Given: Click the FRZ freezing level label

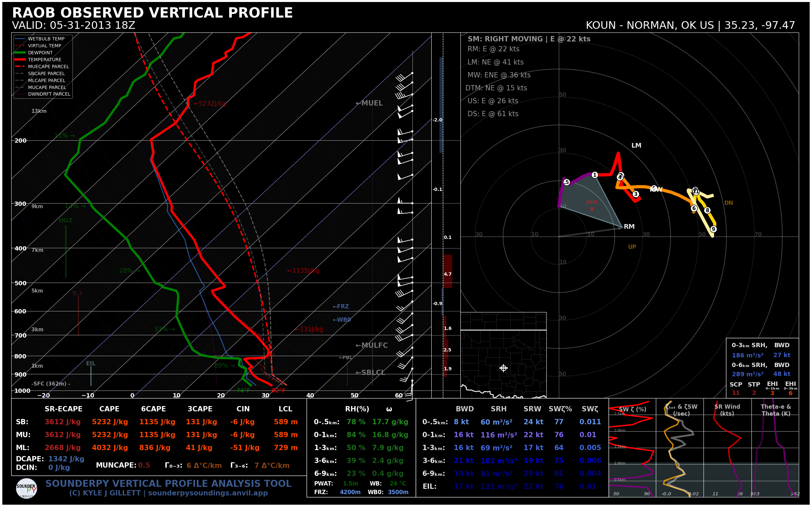Looking at the screenshot, I should [x=341, y=306].
